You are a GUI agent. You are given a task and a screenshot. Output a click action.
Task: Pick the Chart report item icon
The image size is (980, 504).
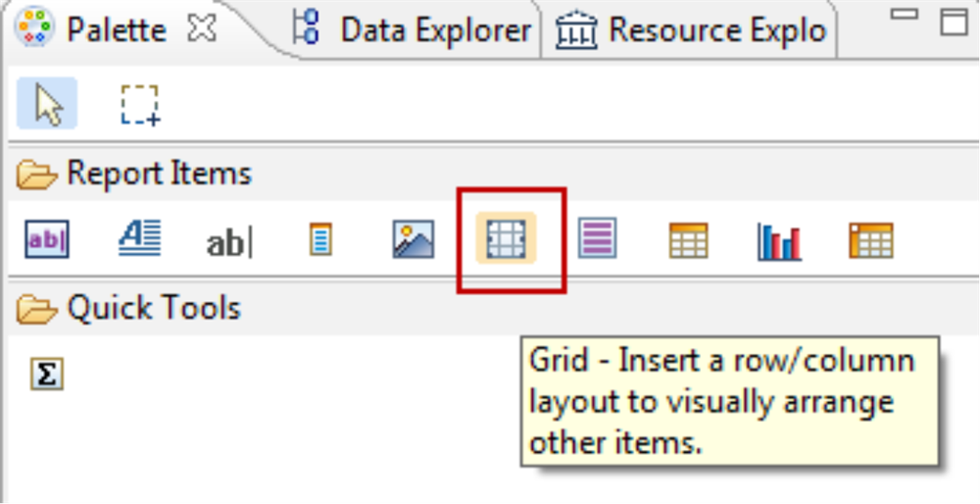[779, 241]
